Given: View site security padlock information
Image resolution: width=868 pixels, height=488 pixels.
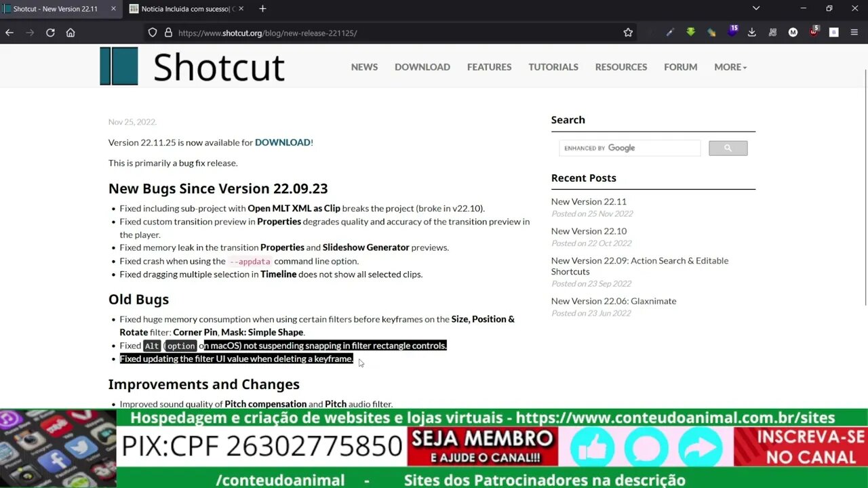Looking at the screenshot, I should pos(168,33).
